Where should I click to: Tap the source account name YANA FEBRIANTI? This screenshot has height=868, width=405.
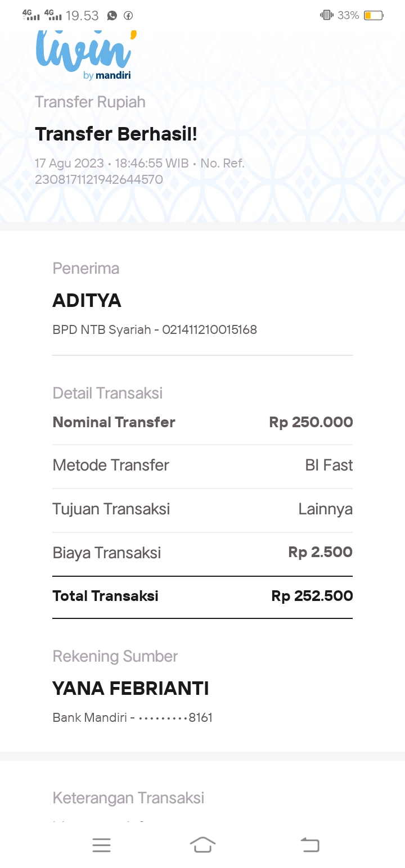130,689
